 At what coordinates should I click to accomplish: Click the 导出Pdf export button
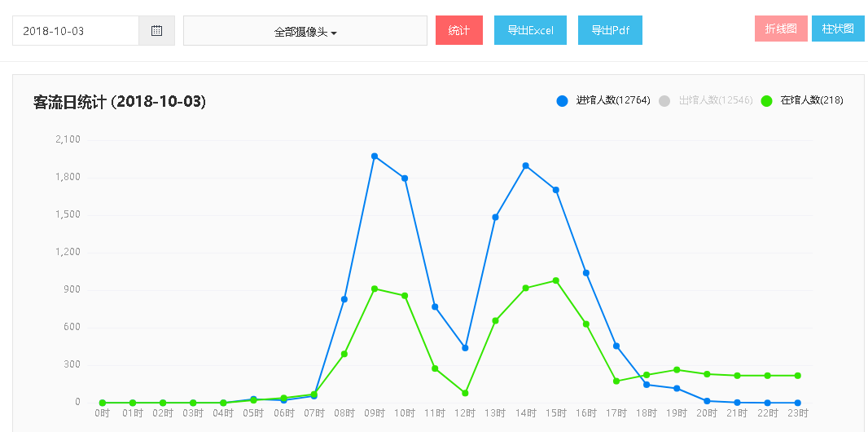[x=610, y=30]
